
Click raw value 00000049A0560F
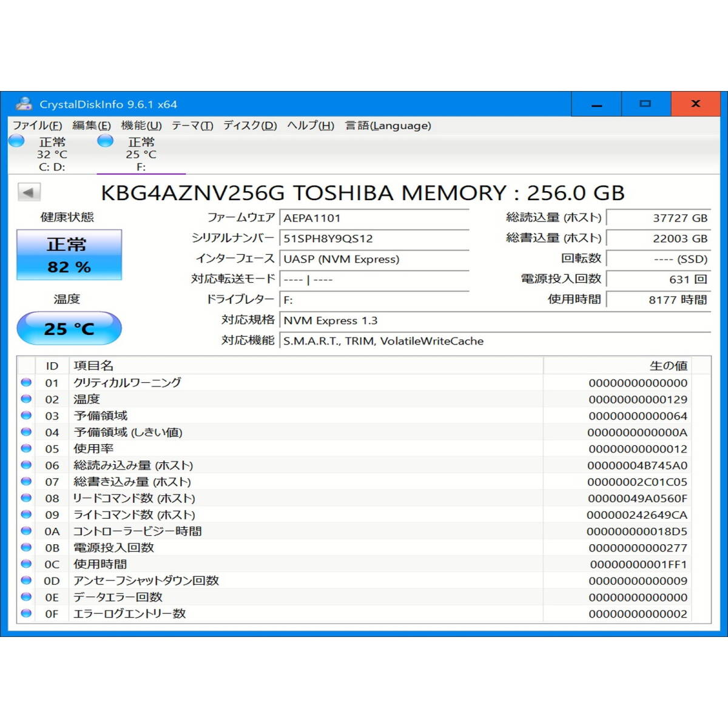[x=638, y=498]
